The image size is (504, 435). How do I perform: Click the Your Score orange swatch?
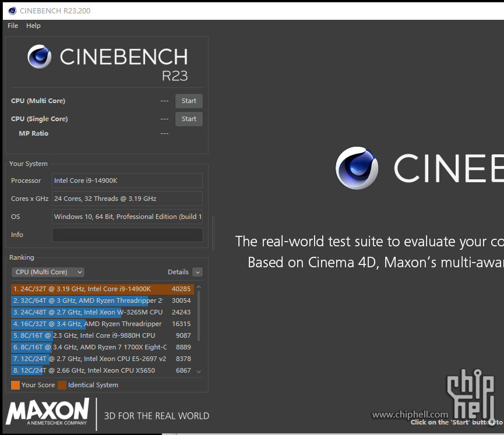click(x=15, y=385)
